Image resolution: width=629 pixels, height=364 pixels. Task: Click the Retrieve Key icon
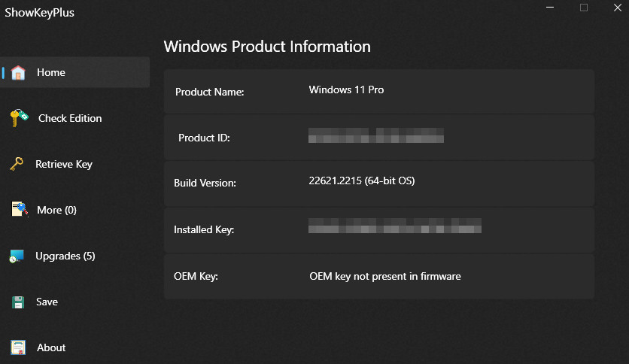(17, 164)
